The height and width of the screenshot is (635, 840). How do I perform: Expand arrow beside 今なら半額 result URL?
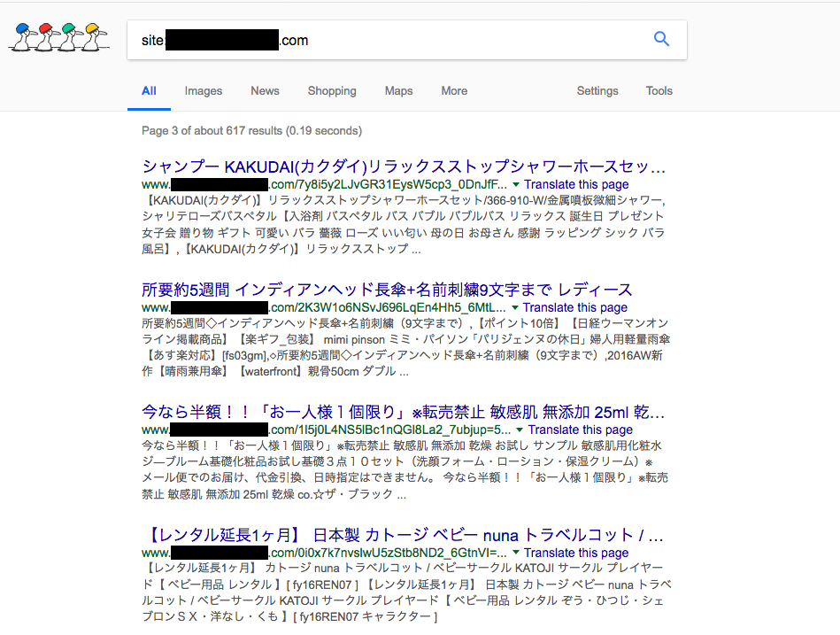point(520,430)
